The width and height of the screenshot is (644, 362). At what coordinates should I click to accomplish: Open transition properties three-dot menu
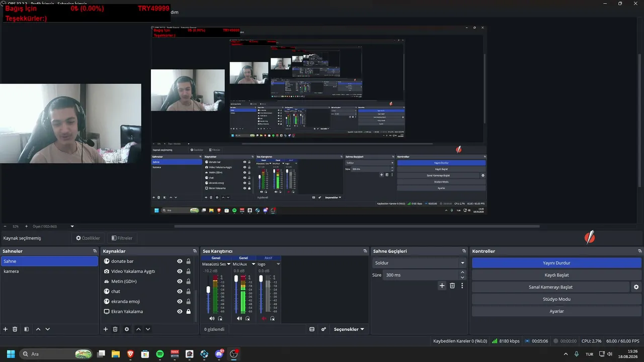462,286
